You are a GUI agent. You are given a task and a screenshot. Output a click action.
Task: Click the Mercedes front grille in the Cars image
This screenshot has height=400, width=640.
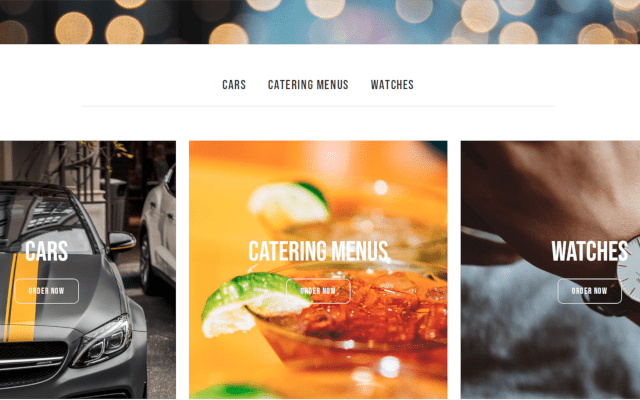click(x=31, y=363)
